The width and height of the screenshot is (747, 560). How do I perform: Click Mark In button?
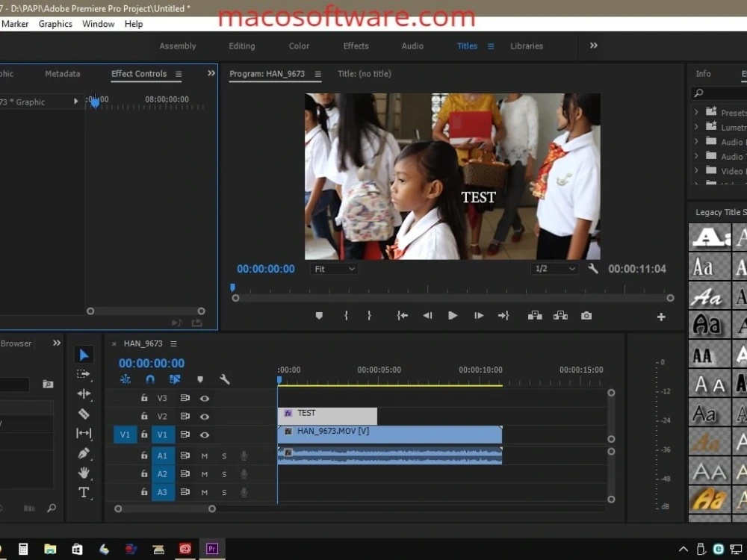tap(346, 316)
